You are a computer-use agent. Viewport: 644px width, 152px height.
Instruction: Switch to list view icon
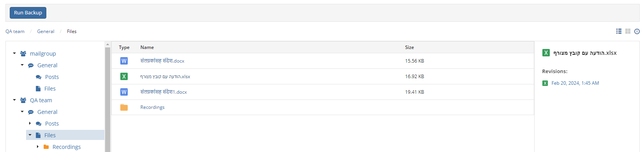619,31
